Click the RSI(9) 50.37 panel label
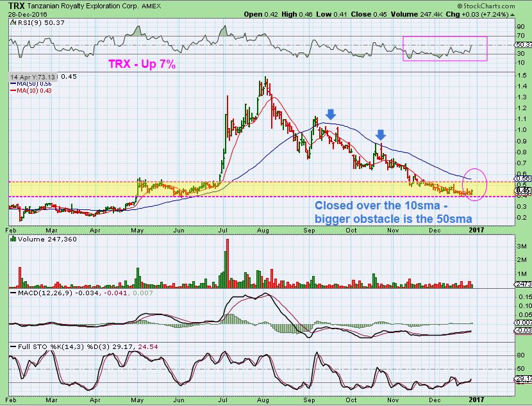This screenshot has height=406, width=532. point(41,22)
